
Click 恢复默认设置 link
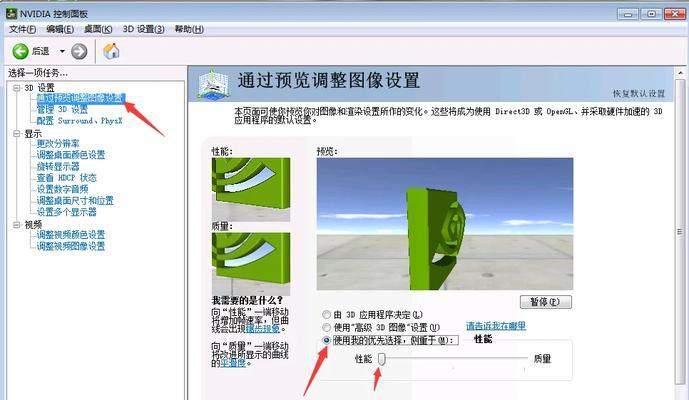tap(639, 94)
